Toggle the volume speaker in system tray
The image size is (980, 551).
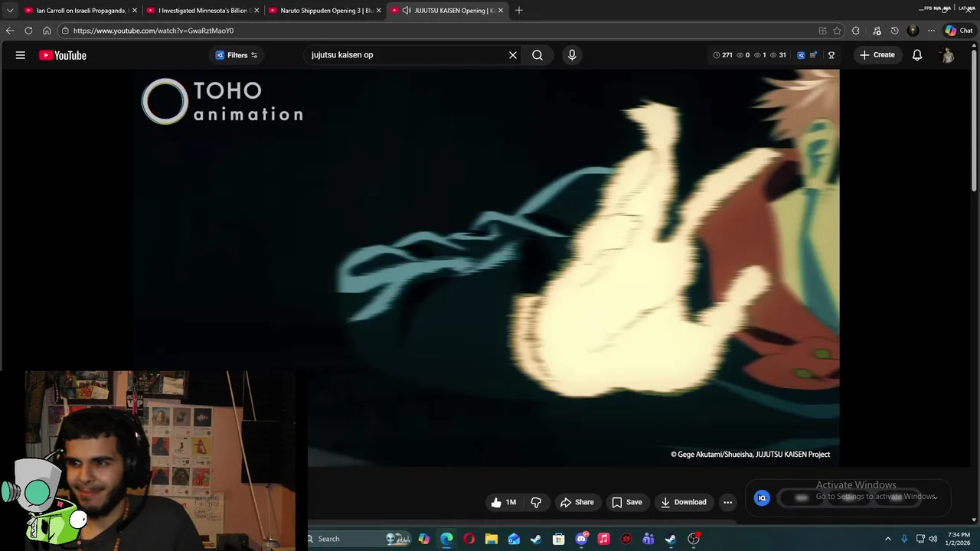point(933,539)
